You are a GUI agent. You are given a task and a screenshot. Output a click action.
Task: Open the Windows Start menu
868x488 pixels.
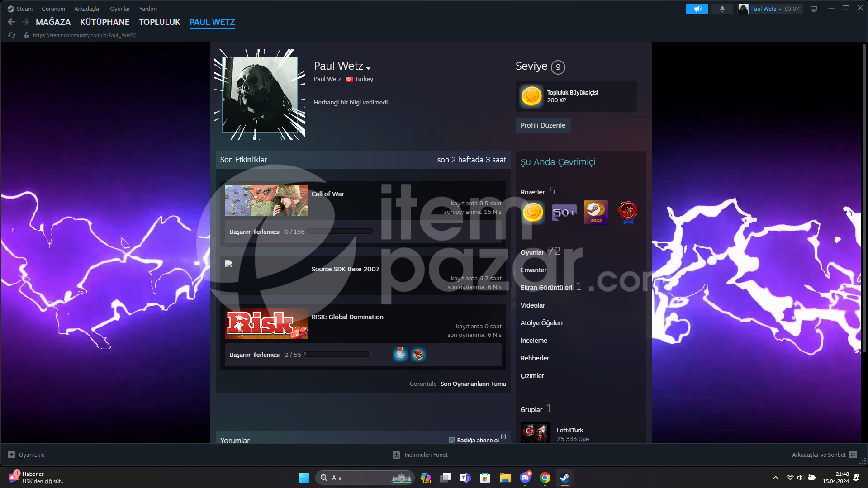(x=304, y=478)
